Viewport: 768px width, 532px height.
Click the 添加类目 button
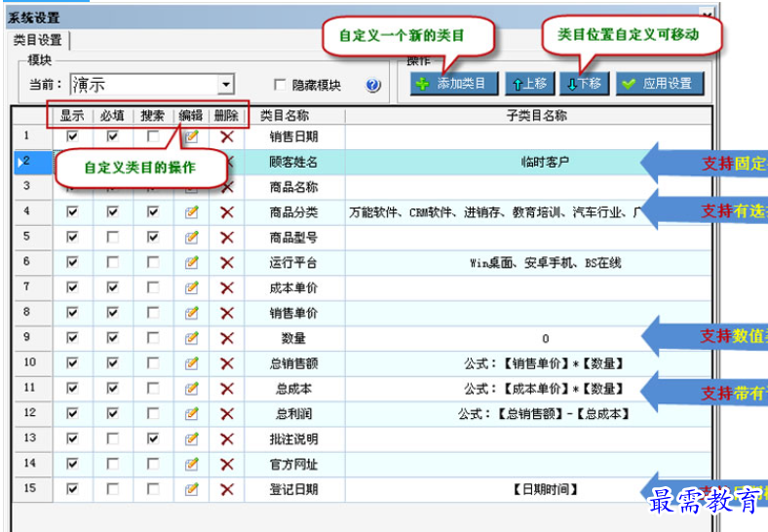pos(454,84)
